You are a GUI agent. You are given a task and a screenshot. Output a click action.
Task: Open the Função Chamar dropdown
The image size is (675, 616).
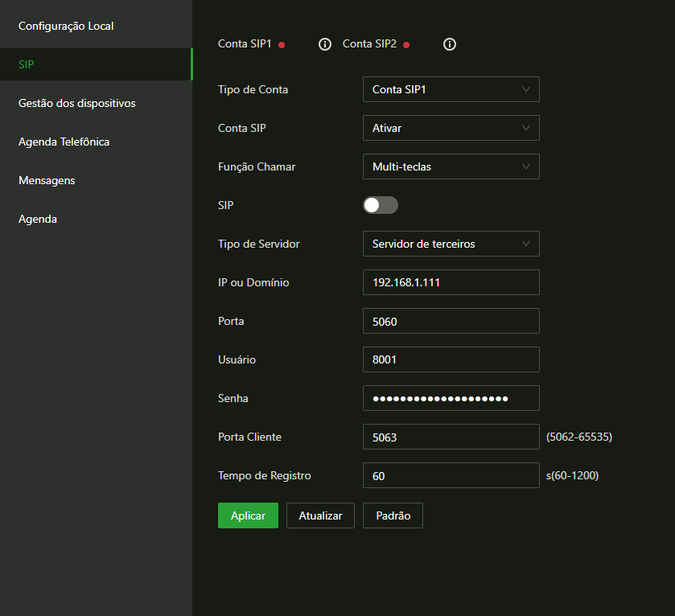point(451,166)
